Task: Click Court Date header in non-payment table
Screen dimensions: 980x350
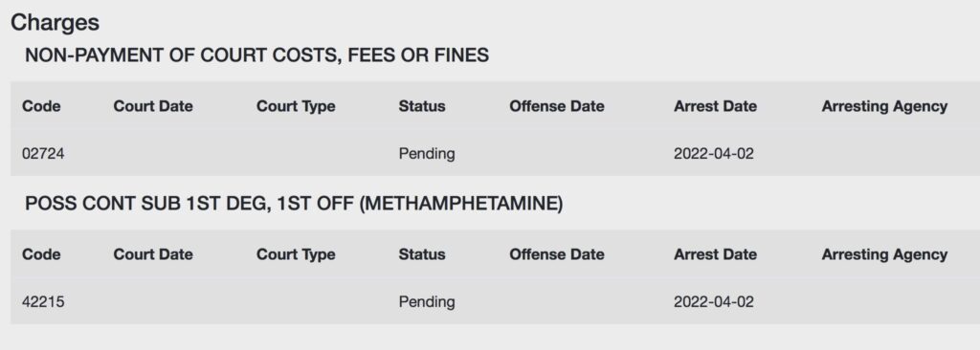Action: point(153,106)
